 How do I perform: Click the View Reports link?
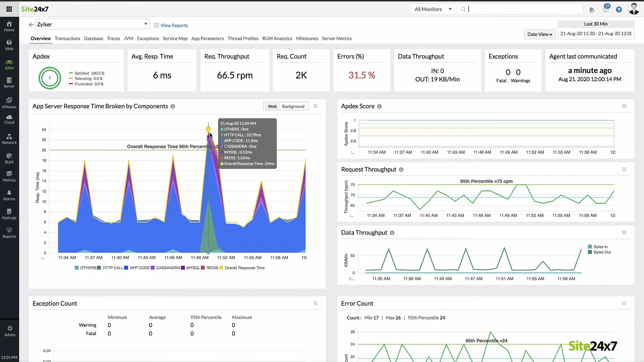(174, 25)
